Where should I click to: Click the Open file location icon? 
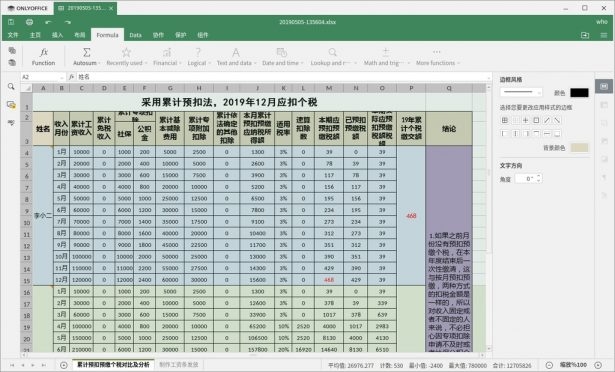click(x=585, y=35)
